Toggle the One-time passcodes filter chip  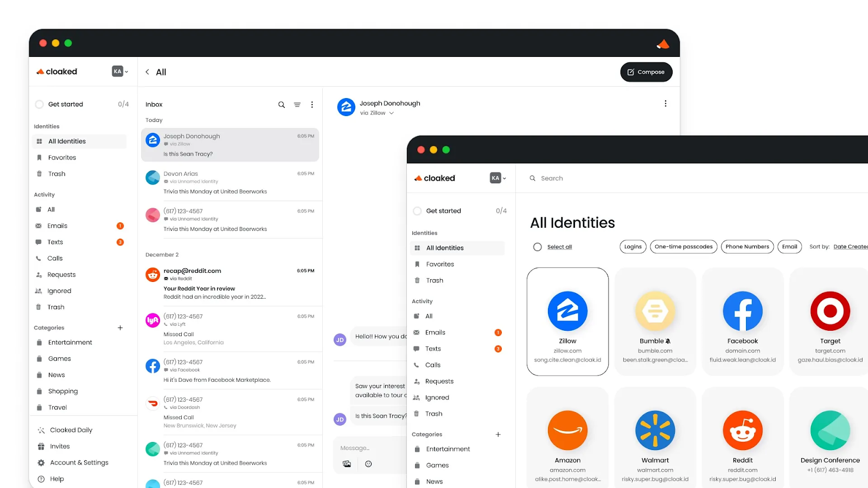pyautogui.click(x=684, y=247)
